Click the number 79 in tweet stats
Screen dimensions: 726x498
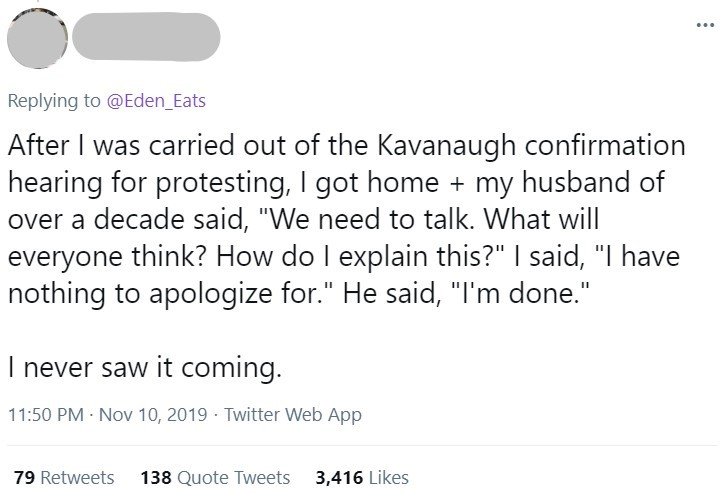(x=24, y=477)
